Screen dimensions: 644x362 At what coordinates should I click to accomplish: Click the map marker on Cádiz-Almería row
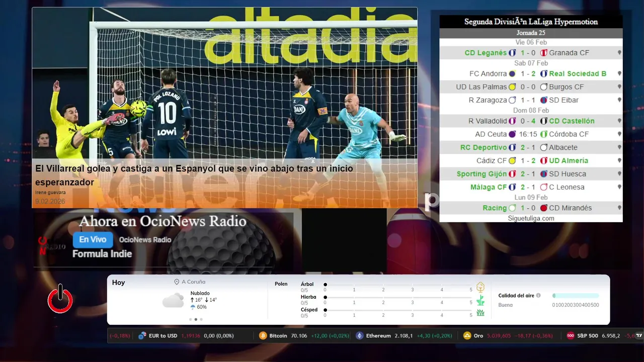[x=619, y=161]
